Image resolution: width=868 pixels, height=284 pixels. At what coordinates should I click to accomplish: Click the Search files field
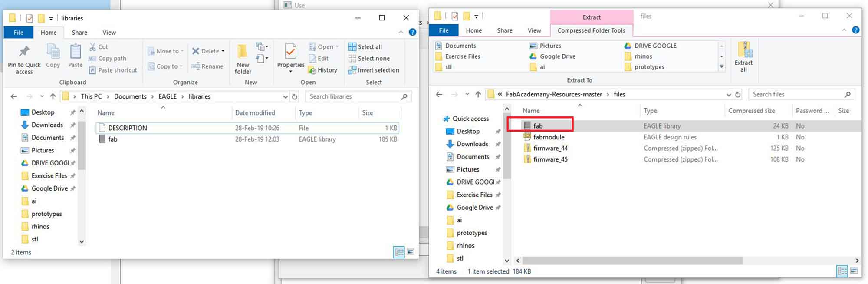tap(801, 94)
